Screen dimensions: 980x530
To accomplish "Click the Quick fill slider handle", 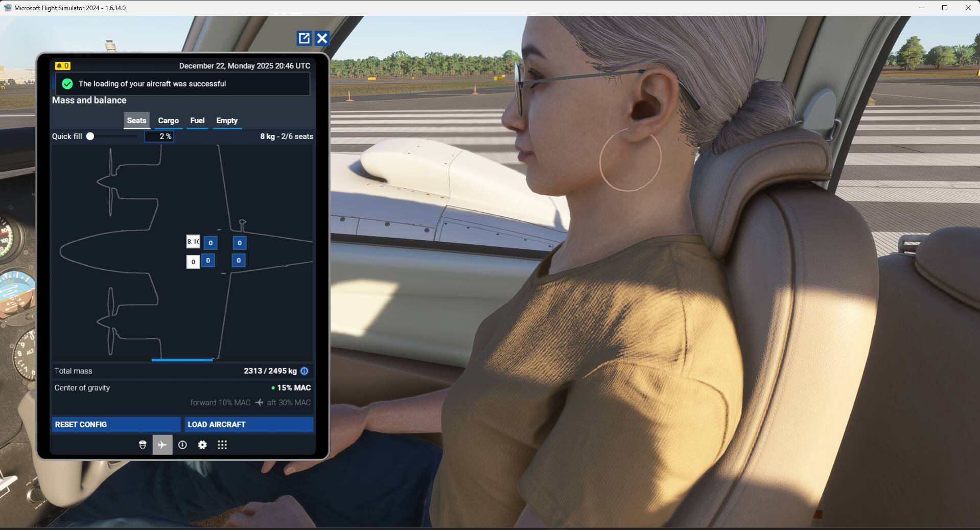I will 90,136.
